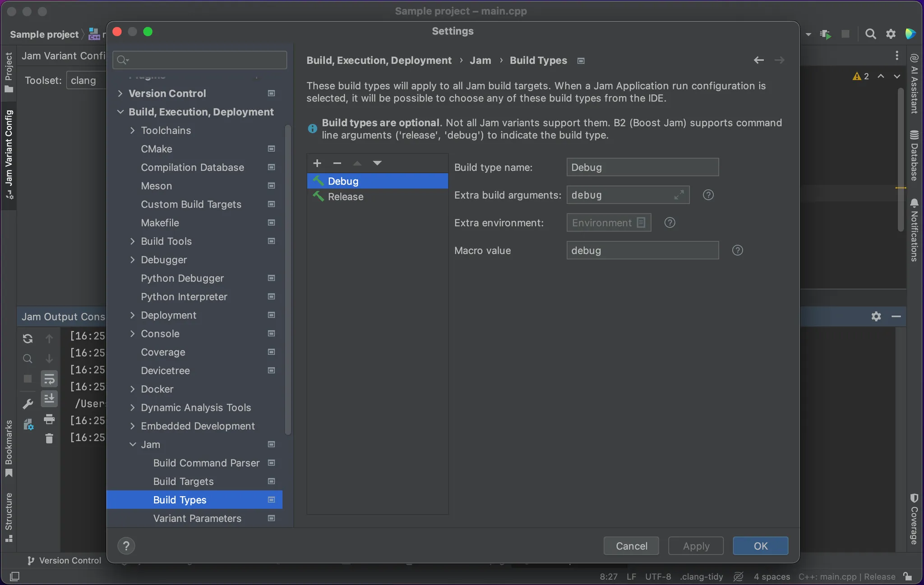Viewport: 924px width, 585px height.
Task: Rerun icon in Jam Output Console
Action: tap(28, 338)
